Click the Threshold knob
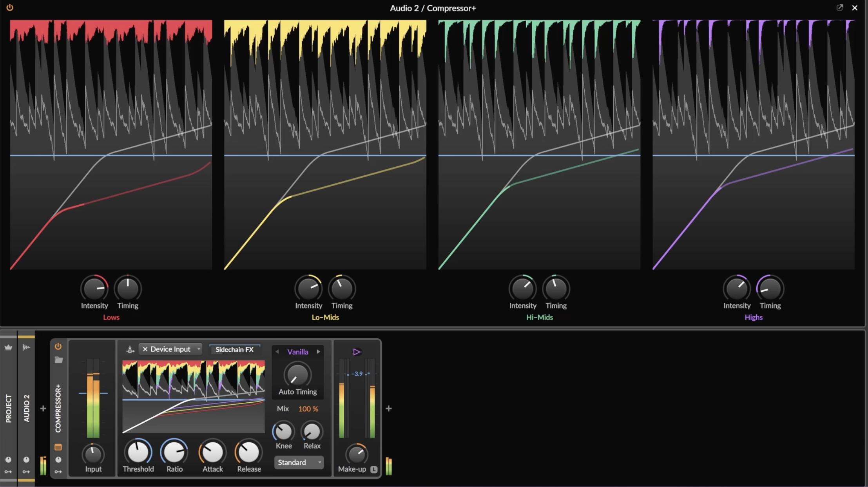The height and width of the screenshot is (487, 868). 138,452
